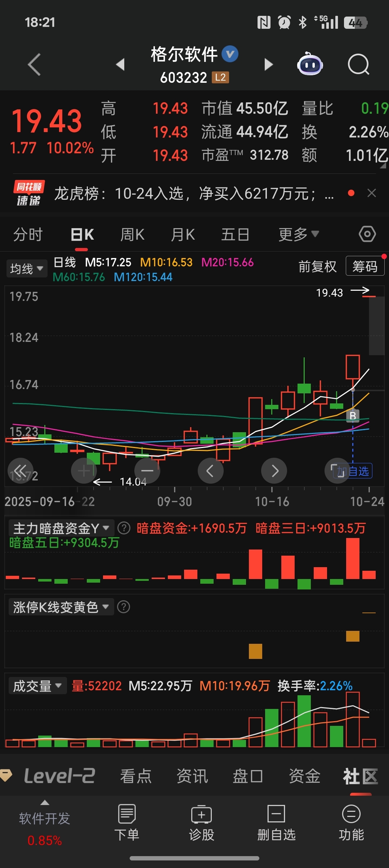Tap the blue verified badge by 格尔软件
389x868 pixels.
230,54
